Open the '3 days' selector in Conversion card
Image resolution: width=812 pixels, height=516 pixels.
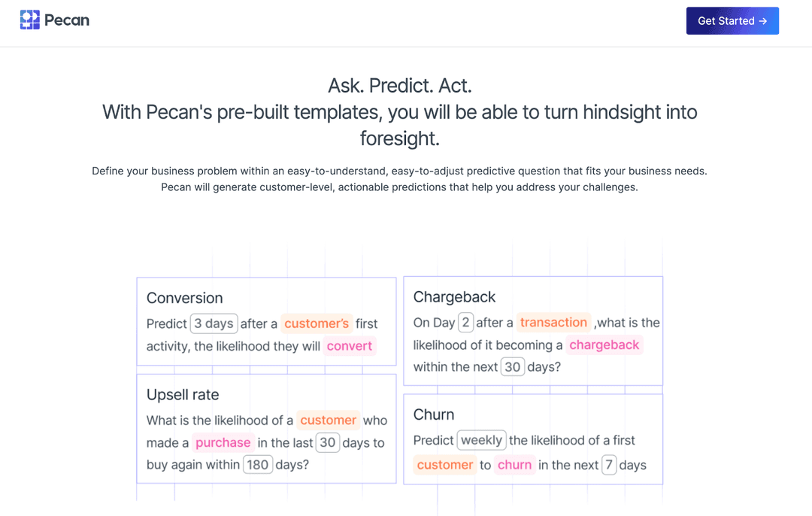(214, 323)
